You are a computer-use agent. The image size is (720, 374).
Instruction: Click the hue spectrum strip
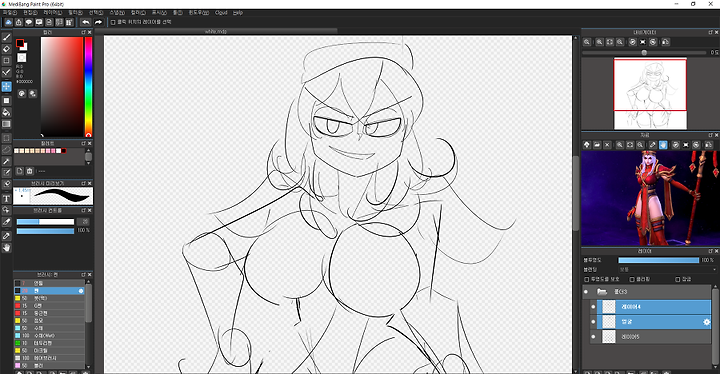tap(88, 87)
